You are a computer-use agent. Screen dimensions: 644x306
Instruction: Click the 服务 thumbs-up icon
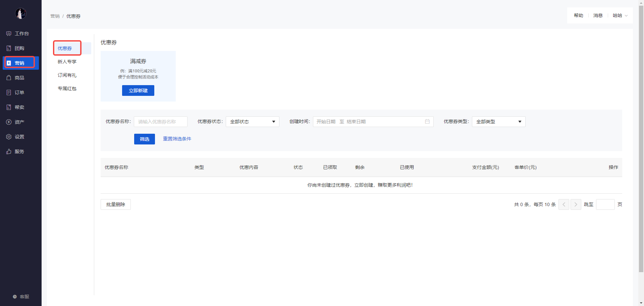point(9,151)
